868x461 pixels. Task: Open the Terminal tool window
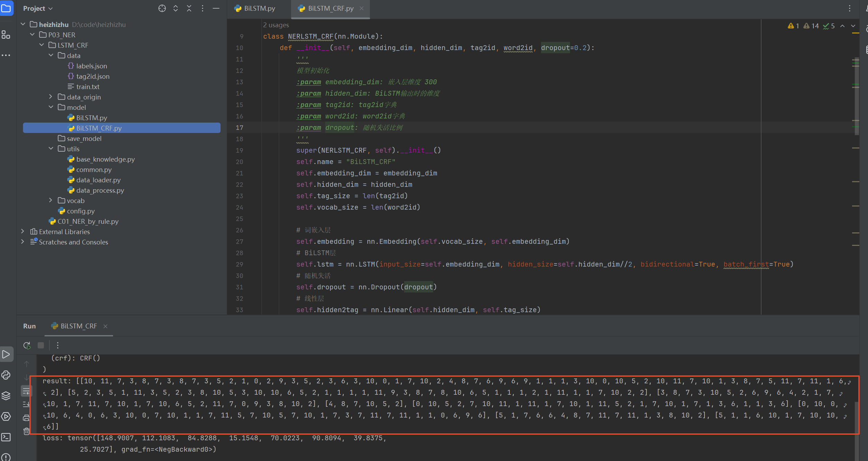point(6,437)
